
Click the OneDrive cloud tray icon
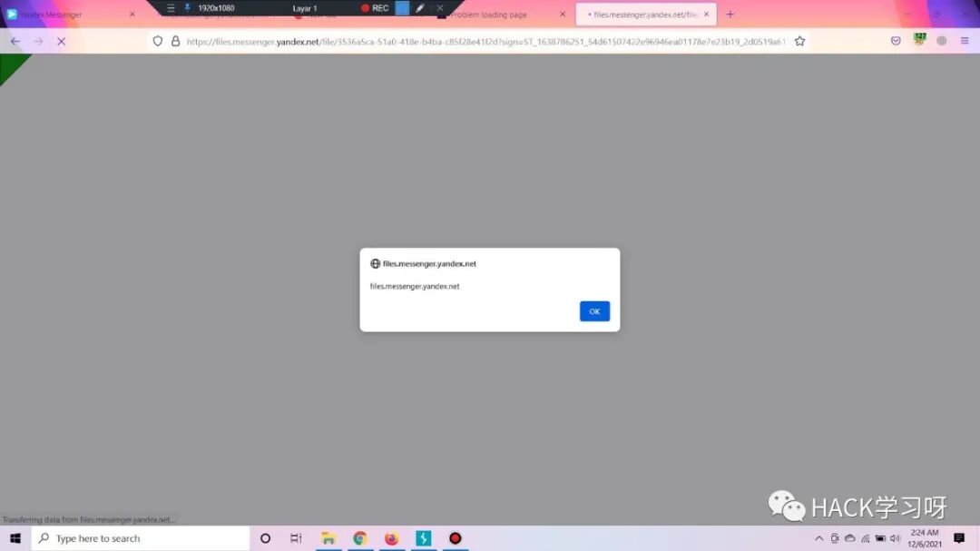click(850, 538)
